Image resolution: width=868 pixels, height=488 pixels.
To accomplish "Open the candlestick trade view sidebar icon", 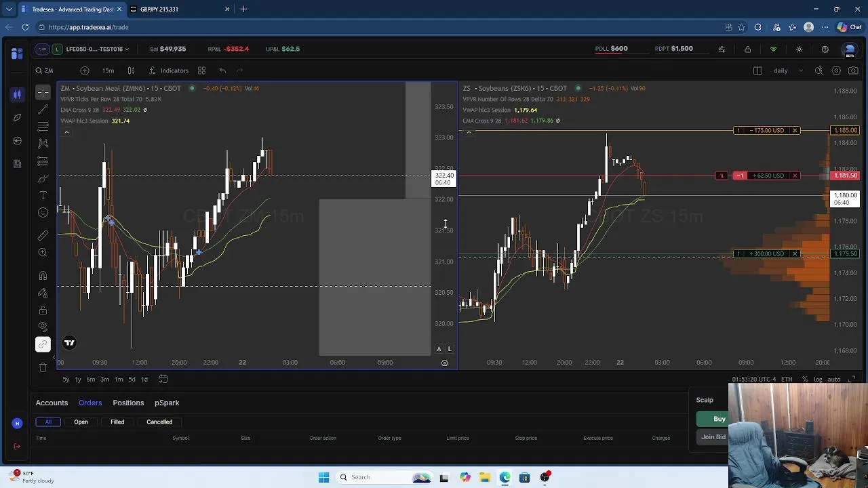I will (x=17, y=94).
